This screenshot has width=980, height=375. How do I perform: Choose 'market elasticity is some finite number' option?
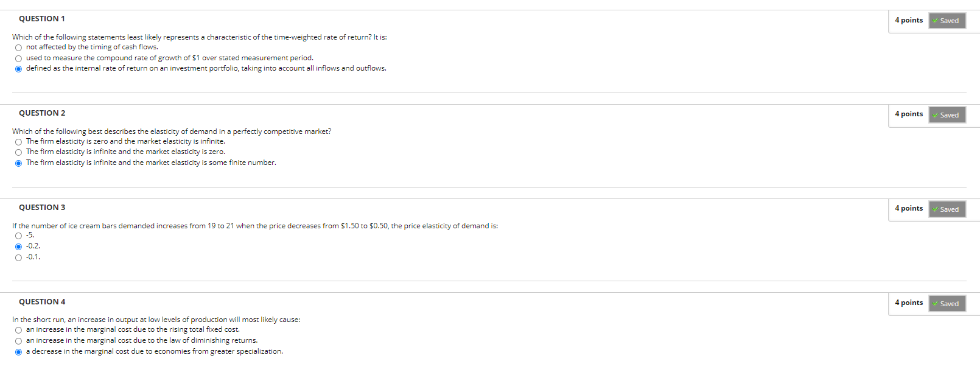click(18, 163)
